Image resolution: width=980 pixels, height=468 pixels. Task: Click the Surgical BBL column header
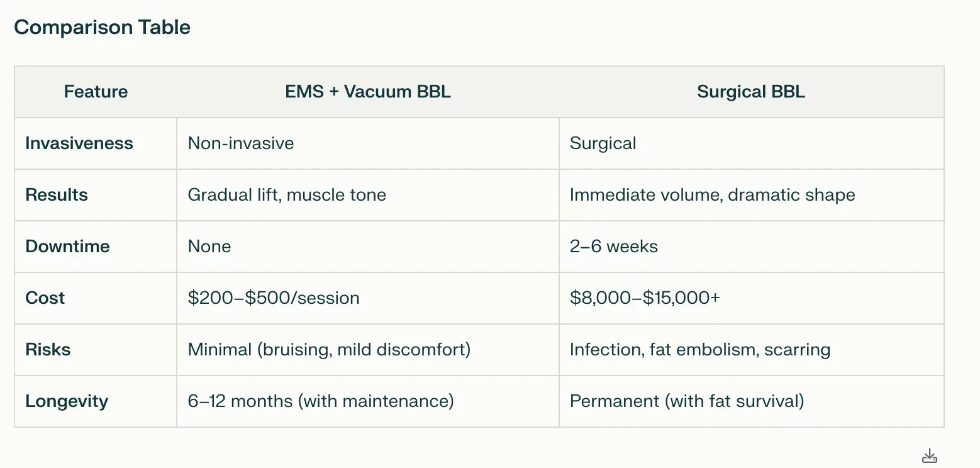(x=751, y=92)
